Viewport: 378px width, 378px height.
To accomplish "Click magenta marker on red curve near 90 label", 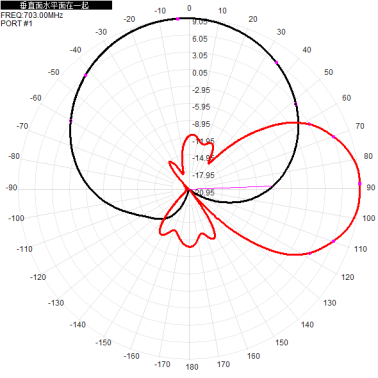I will tap(360, 184).
